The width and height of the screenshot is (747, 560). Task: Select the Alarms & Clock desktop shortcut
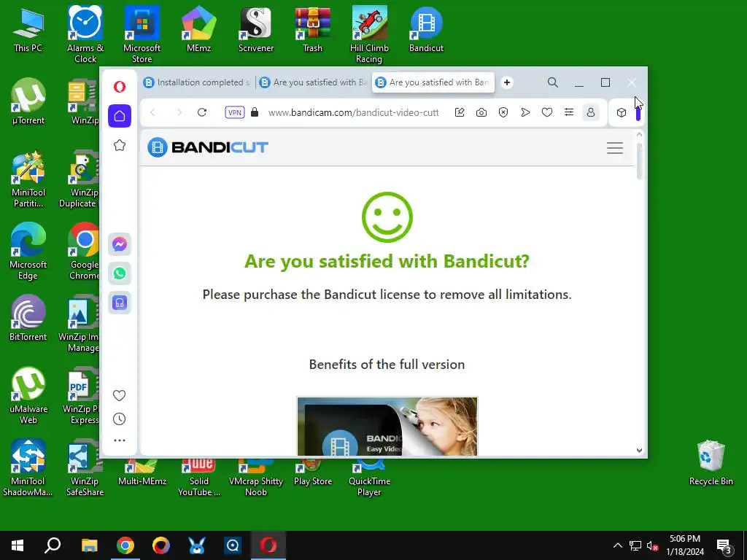[85, 34]
